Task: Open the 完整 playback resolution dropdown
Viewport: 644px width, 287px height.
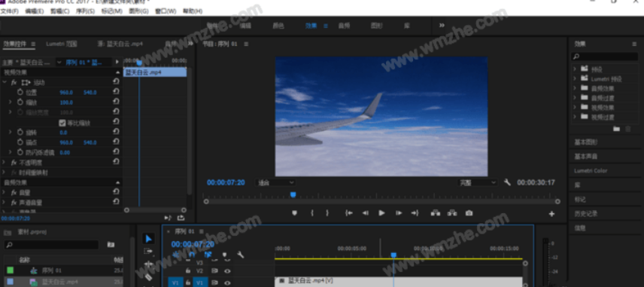Action: [477, 182]
